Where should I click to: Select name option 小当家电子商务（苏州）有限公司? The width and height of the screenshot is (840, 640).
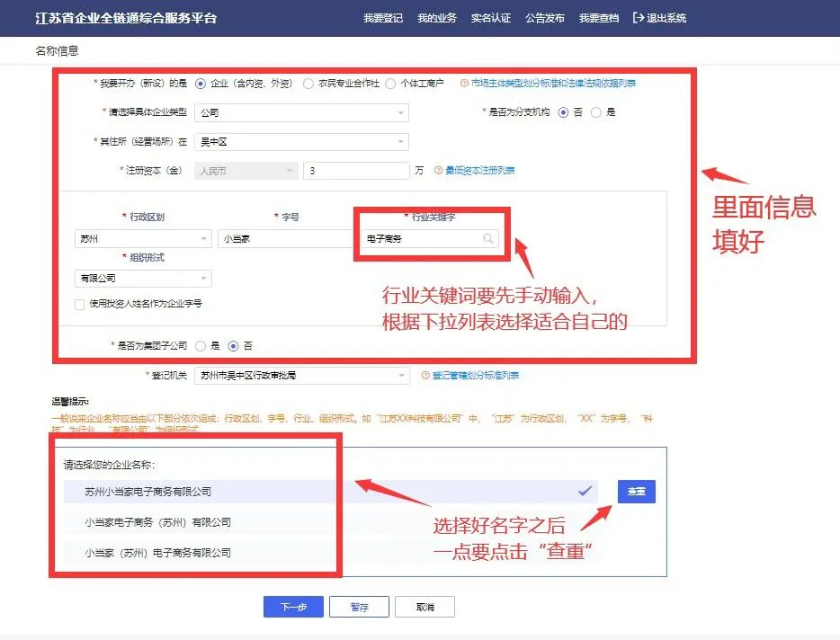(158, 522)
